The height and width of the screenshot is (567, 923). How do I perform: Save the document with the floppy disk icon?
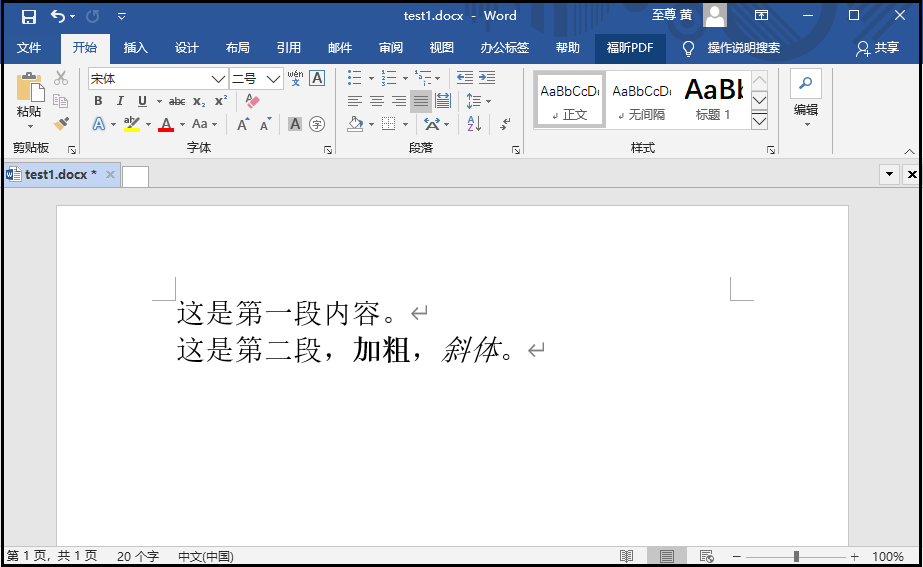point(28,16)
